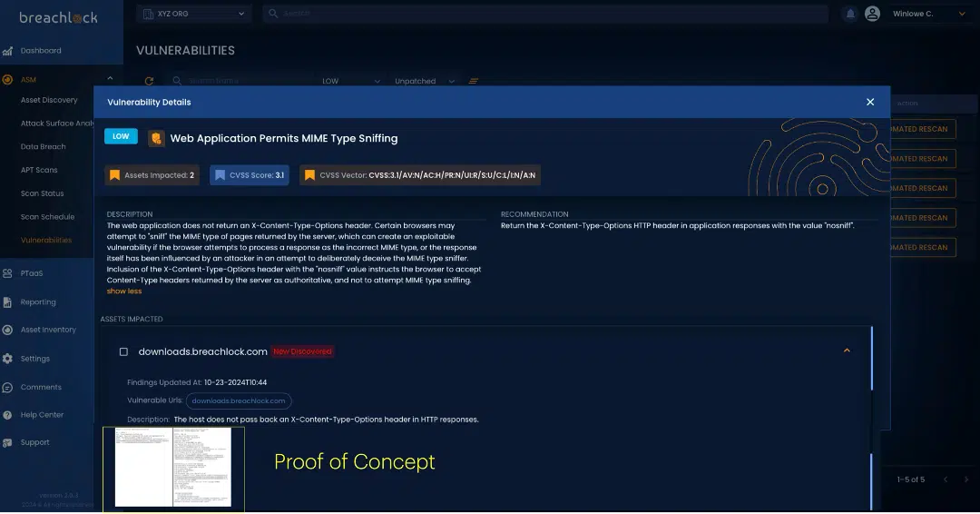The height and width of the screenshot is (514, 980).
Task: Check the downloads.breachlock.com asset checkbox
Action: 123,352
